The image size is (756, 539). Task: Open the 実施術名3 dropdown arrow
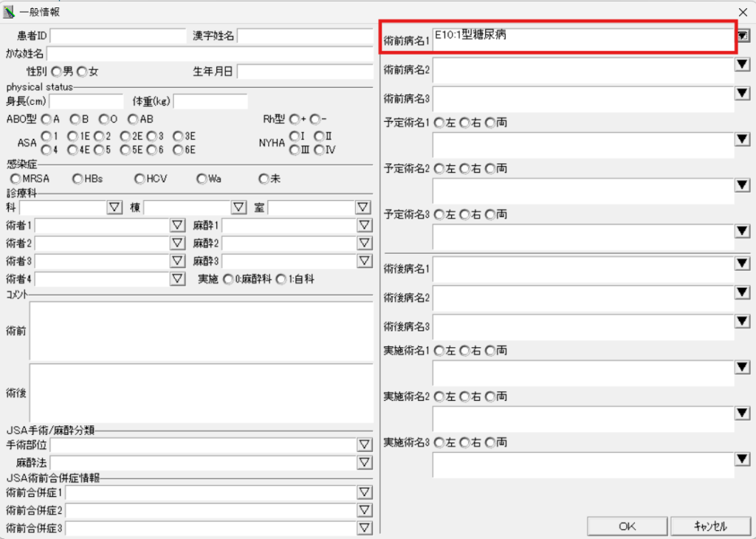coord(743,460)
